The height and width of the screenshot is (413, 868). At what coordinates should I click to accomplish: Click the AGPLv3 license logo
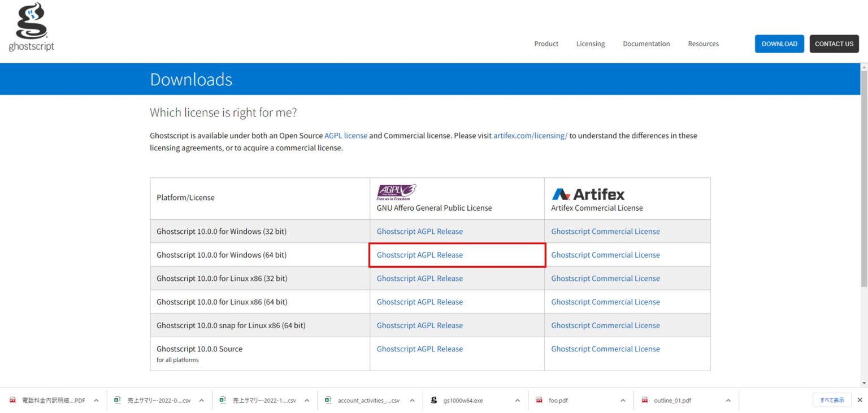[x=396, y=193]
